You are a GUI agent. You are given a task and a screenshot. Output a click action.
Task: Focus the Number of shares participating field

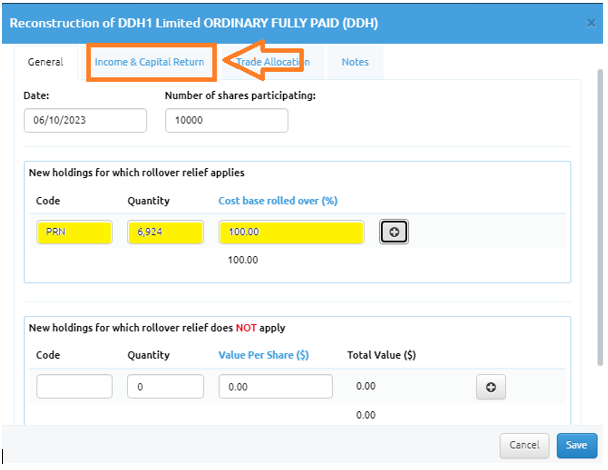pyautogui.click(x=226, y=120)
